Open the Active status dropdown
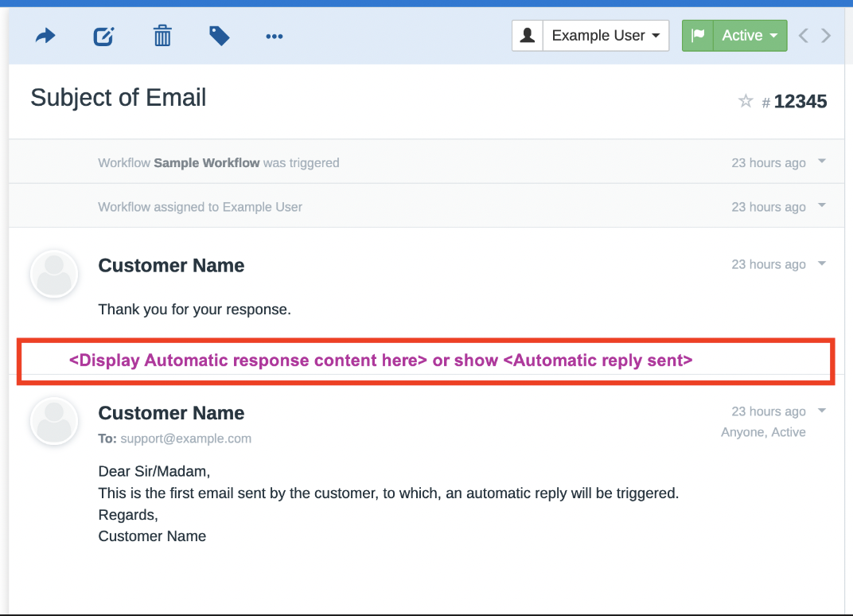 750,35
